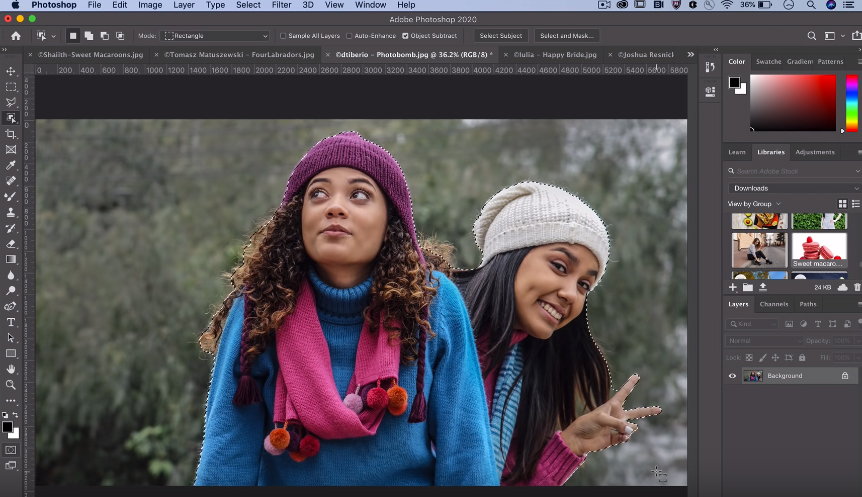
Task: Click the Select and Mask button
Action: [567, 36]
